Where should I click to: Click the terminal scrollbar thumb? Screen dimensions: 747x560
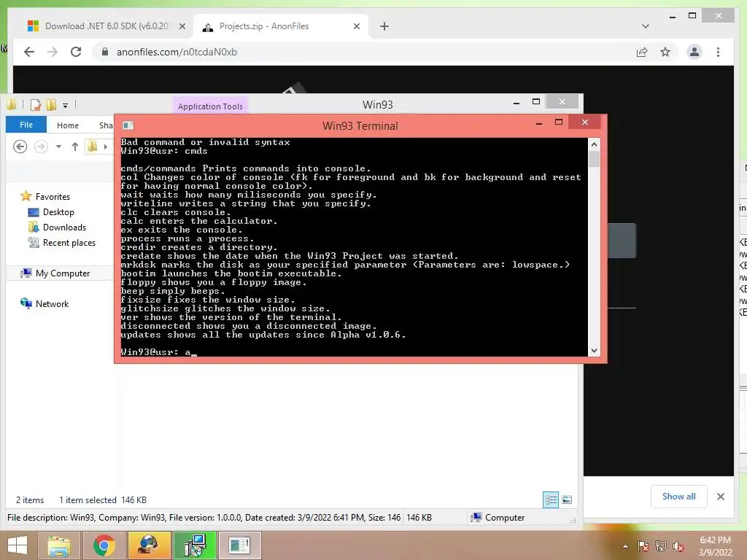tap(594, 158)
